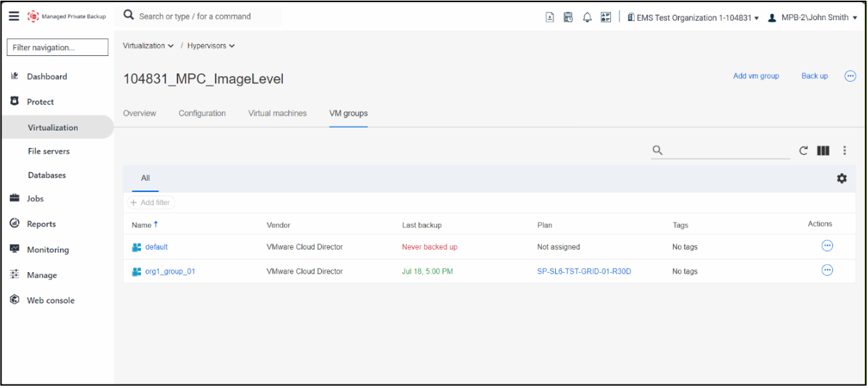Open Dashboard in the sidebar
The height and width of the screenshot is (388, 868).
tap(47, 77)
